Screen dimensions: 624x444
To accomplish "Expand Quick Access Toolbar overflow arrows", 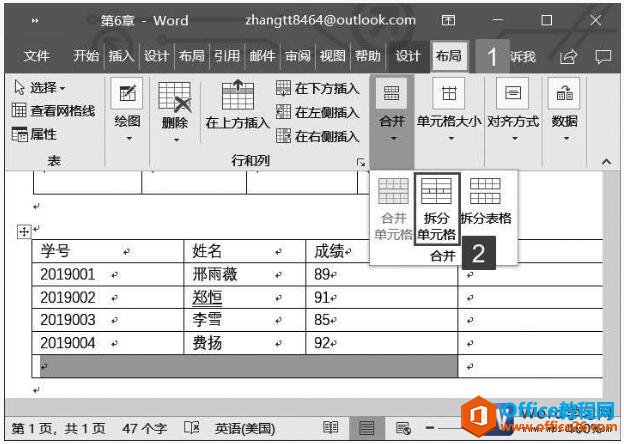I will tap(35, 20).
